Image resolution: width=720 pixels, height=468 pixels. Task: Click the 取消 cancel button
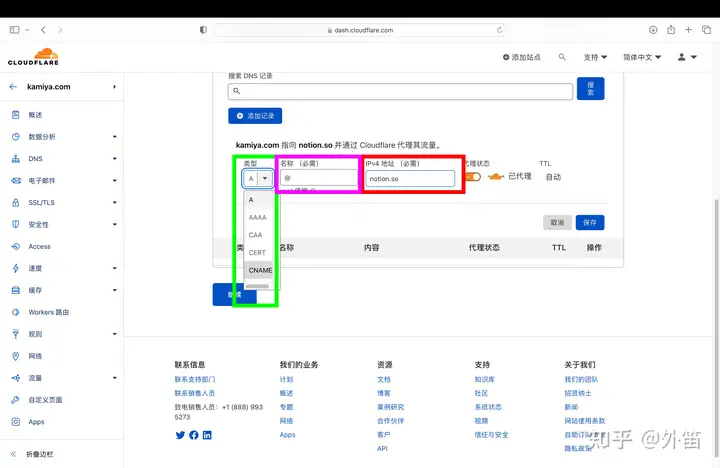557,223
